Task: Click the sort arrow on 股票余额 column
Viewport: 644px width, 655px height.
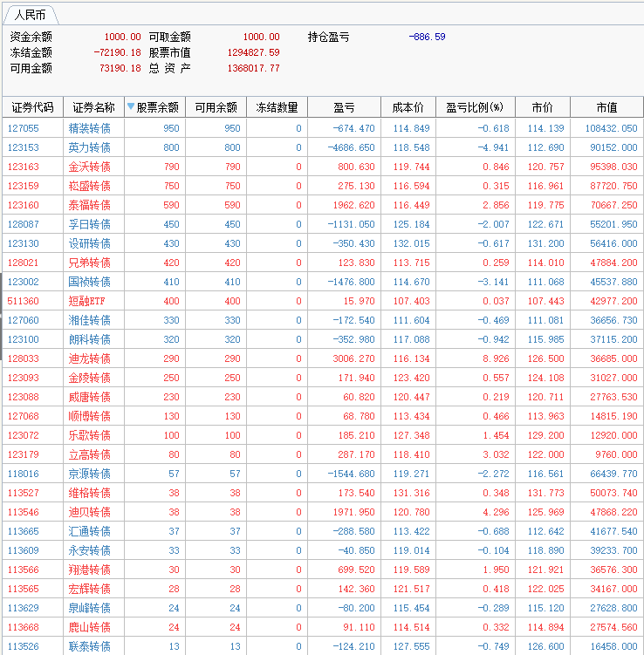Action: 131,107
